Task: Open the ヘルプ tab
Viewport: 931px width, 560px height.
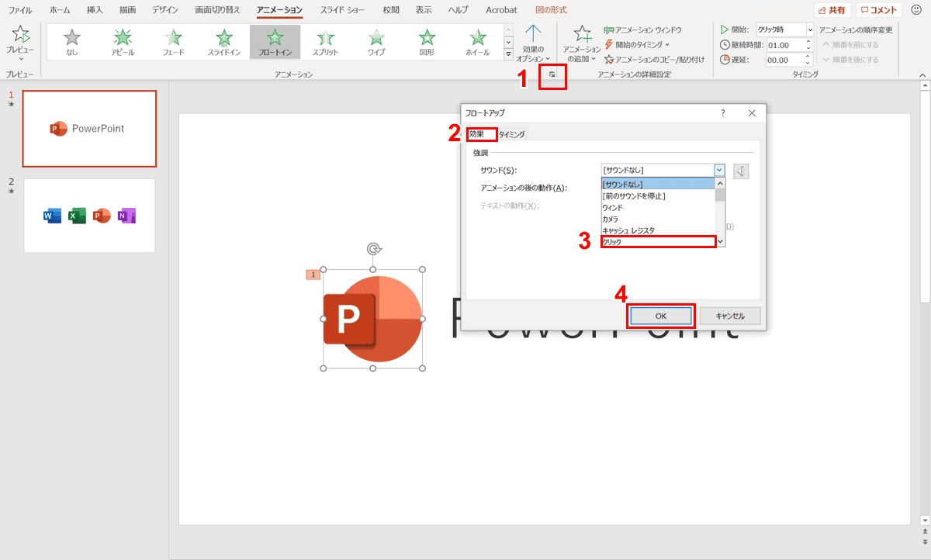Action: pos(459,10)
